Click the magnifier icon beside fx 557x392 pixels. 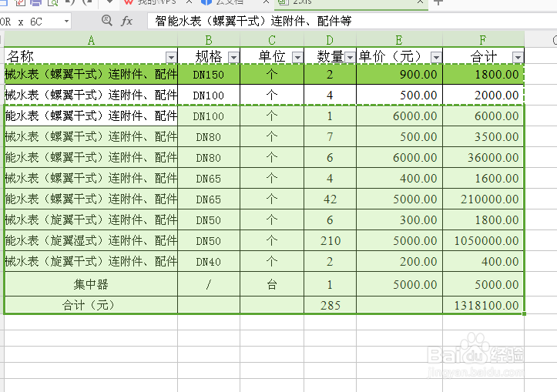pos(106,20)
